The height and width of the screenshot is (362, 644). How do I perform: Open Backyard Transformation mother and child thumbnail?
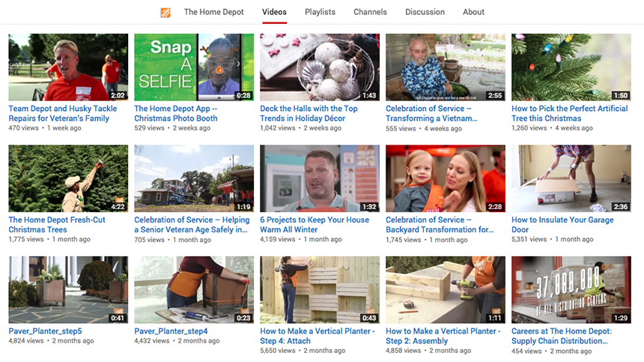tap(446, 178)
